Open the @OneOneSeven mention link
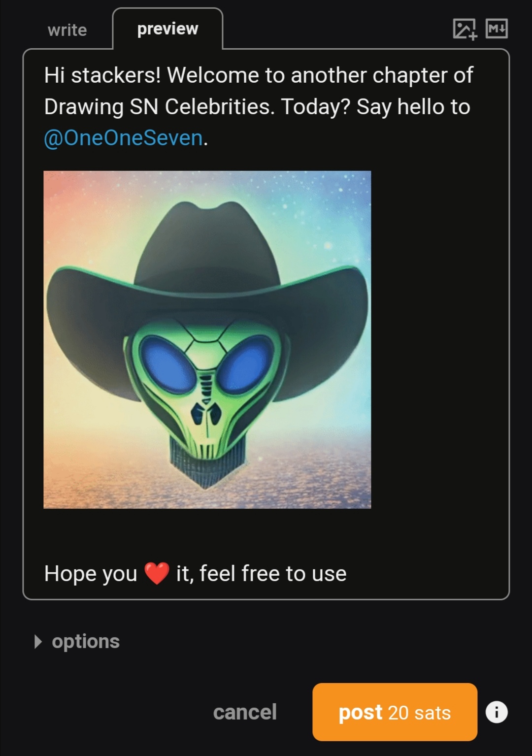 tap(123, 138)
